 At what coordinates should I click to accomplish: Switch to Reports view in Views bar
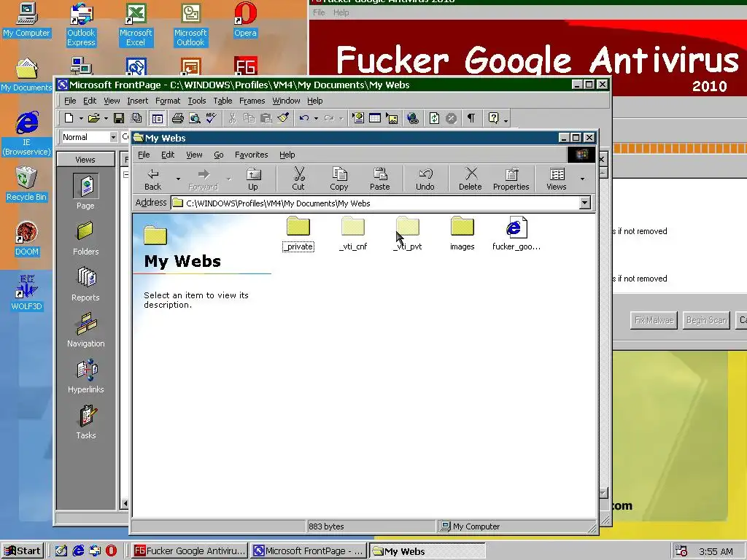pyautogui.click(x=86, y=284)
